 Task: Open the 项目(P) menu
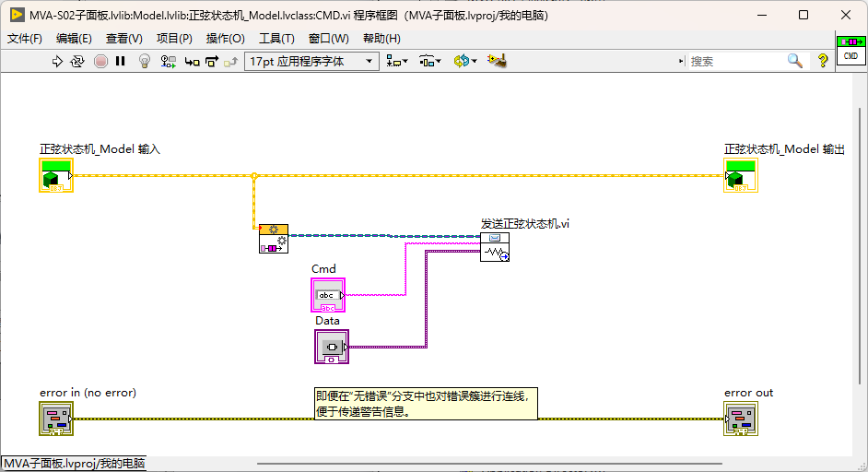pyautogui.click(x=174, y=38)
